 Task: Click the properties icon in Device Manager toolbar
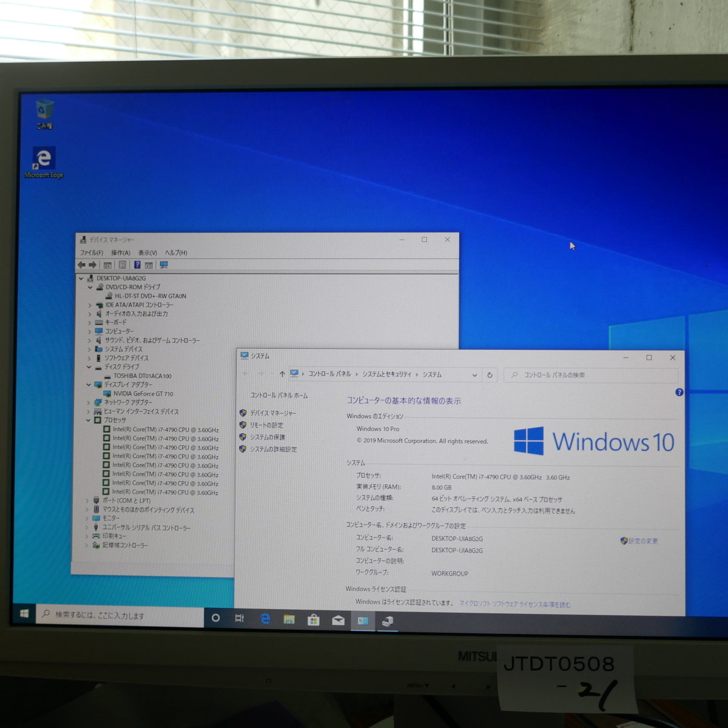coord(122,265)
